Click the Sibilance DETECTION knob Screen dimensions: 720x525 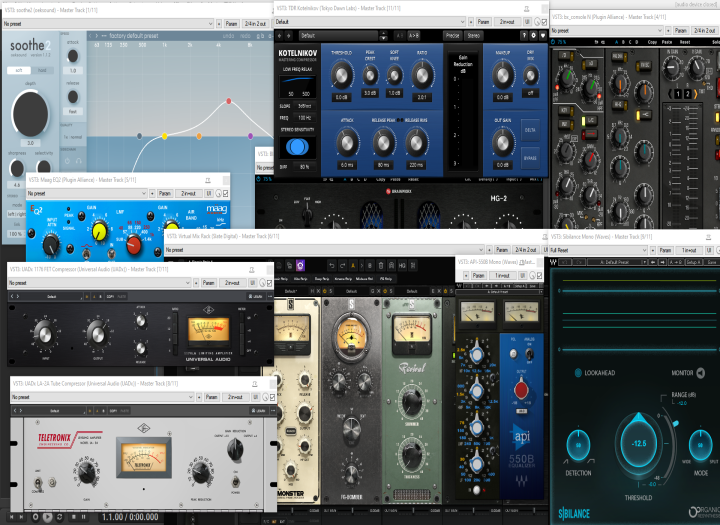tap(578, 445)
